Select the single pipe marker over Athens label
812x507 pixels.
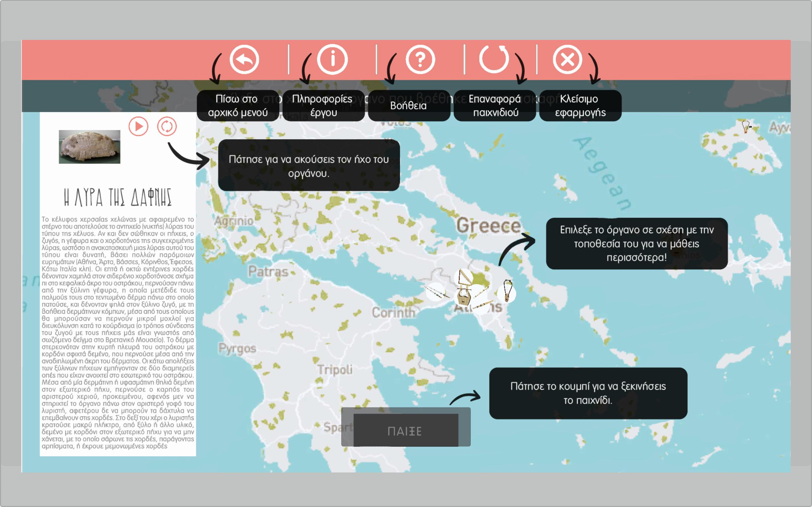tap(482, 305)
